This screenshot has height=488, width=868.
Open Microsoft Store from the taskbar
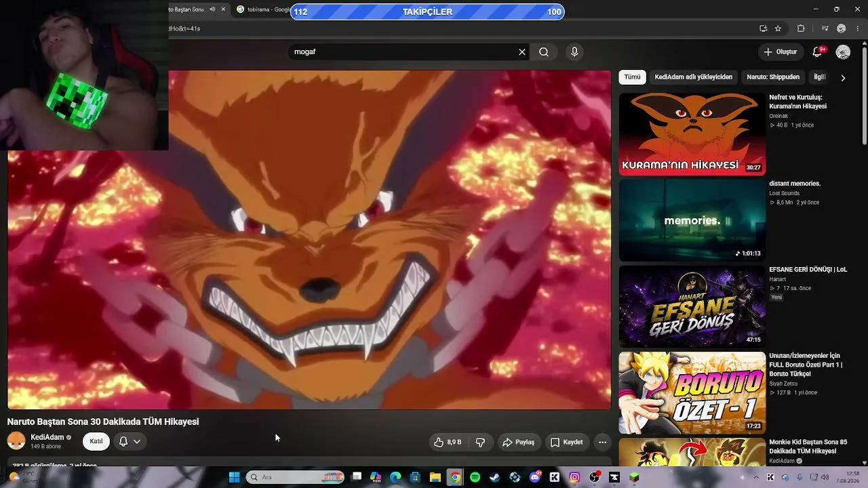pyautogui.click(x=415, y=477)
